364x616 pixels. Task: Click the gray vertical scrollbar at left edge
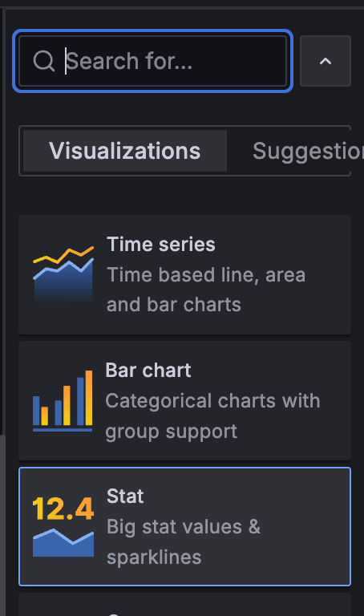click(2, 525)
